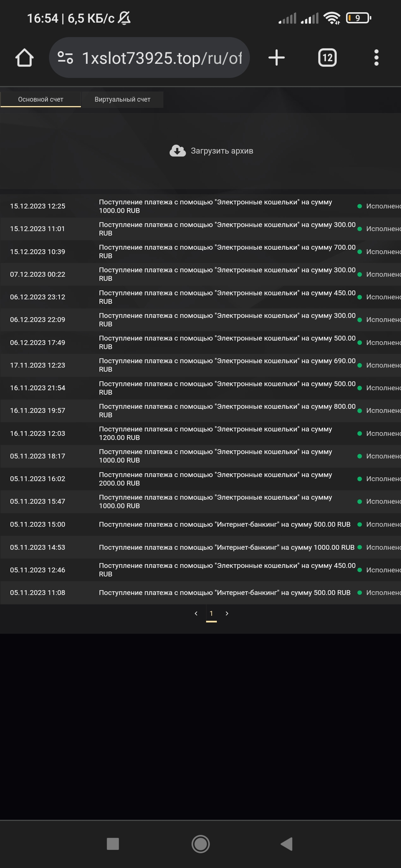Click the 700.00 RUB payment description
401x868 pixels.
pos(227,251)
